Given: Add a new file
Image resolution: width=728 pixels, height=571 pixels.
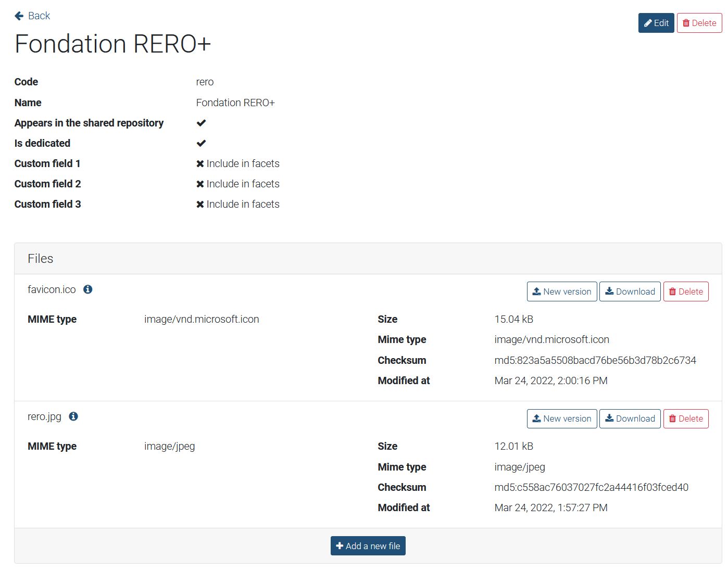Looking at the screenshot, I should [368, 546].
